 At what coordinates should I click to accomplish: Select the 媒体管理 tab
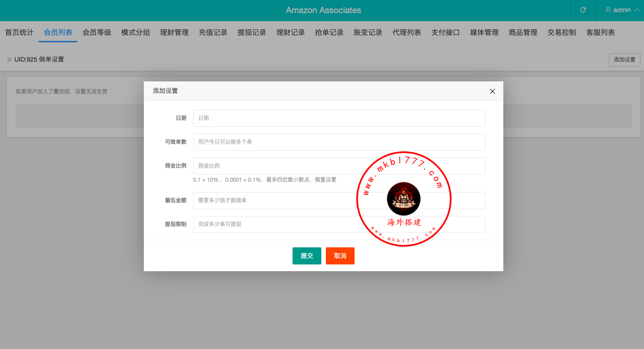[484, 32]
